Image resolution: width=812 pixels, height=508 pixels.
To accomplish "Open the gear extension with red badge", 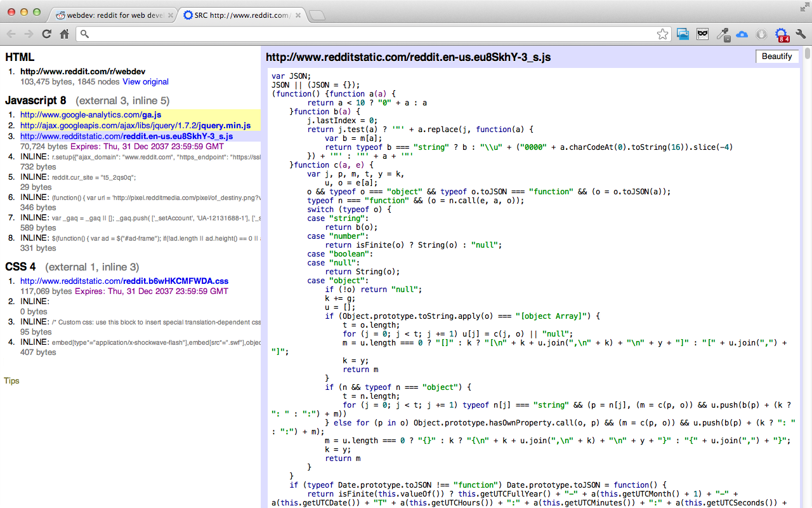I will [781, 35].
